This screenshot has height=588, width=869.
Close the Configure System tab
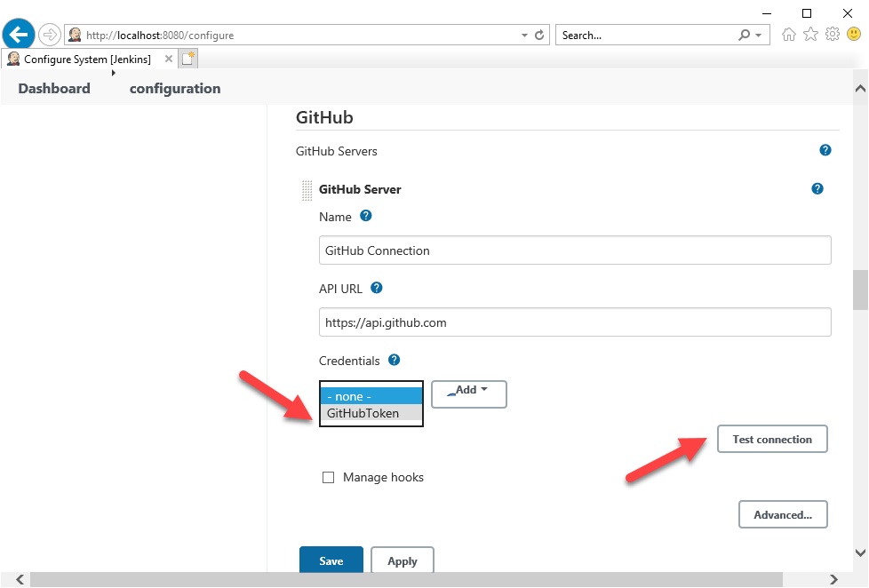169,59
